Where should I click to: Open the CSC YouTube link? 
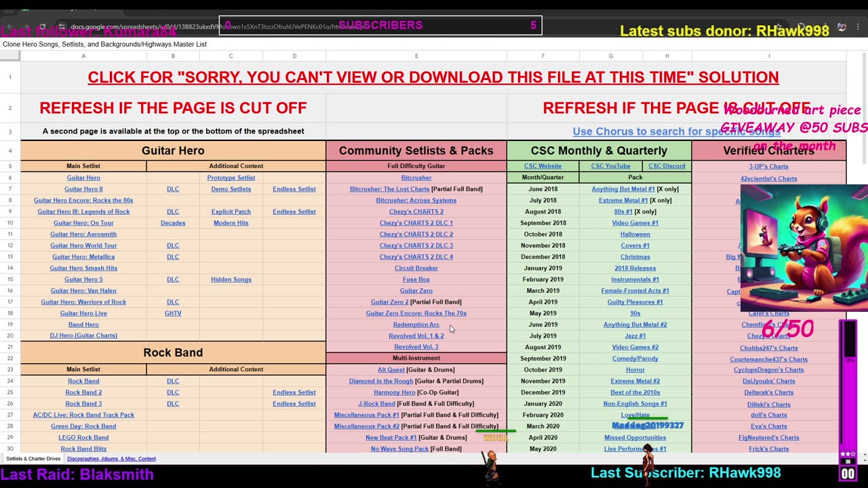[610, 166]
